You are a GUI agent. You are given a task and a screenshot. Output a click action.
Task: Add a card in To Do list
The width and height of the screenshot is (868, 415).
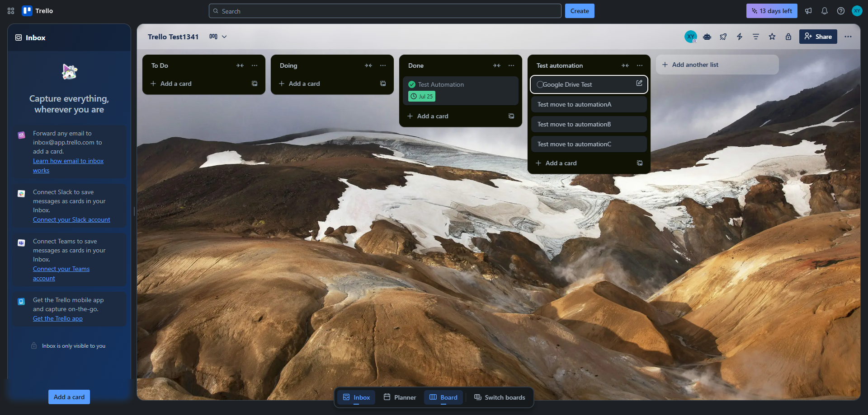pyautogui.click(x=197, y=84)
